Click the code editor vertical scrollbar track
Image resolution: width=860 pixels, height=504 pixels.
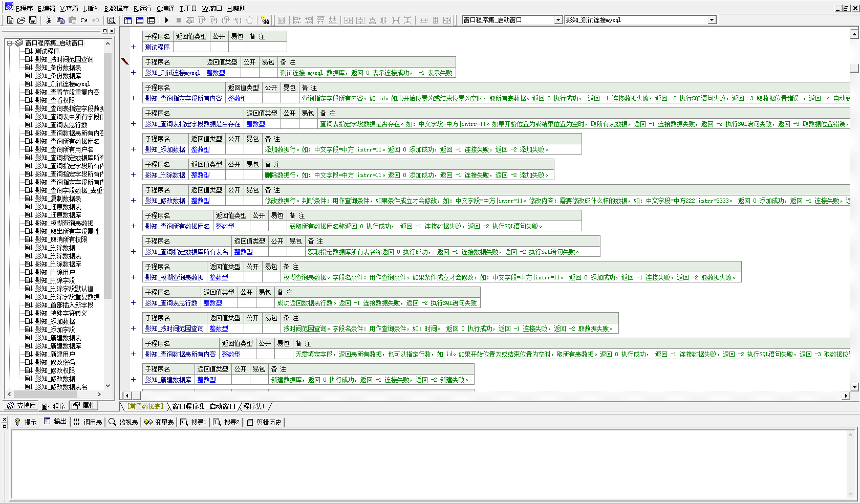pos(854,205)
